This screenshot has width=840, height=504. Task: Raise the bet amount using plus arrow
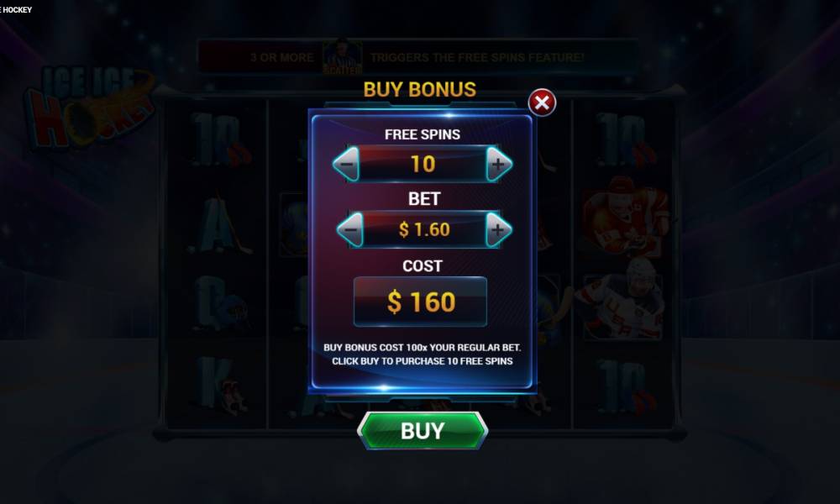[498, 229]
